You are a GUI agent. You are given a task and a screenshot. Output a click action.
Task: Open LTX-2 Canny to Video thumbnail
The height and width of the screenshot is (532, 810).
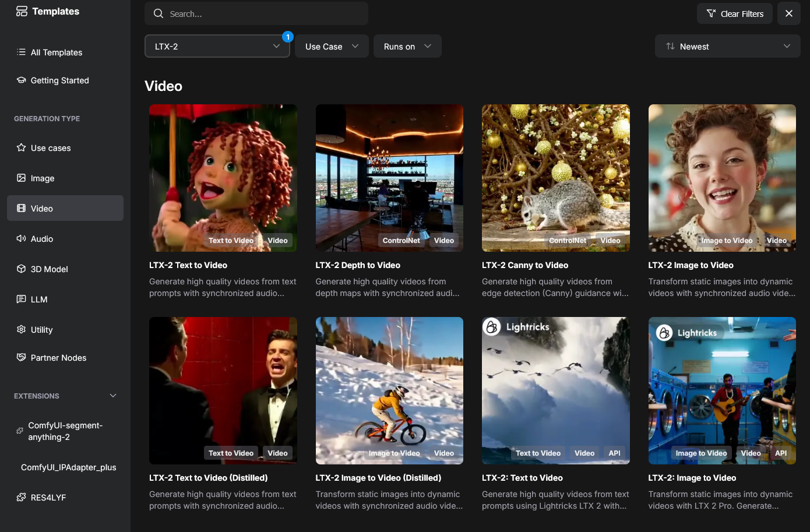click(x=556, y=178)
